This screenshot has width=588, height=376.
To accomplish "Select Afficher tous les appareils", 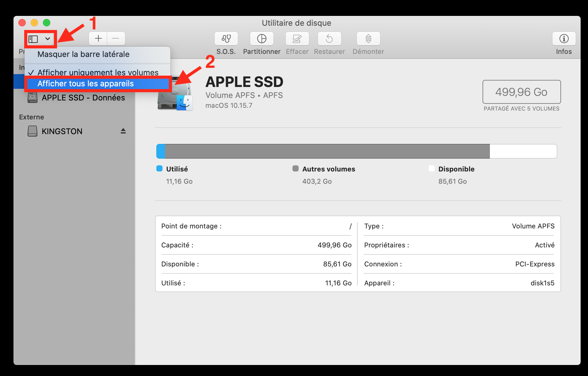I will click(x=97, y=84).
